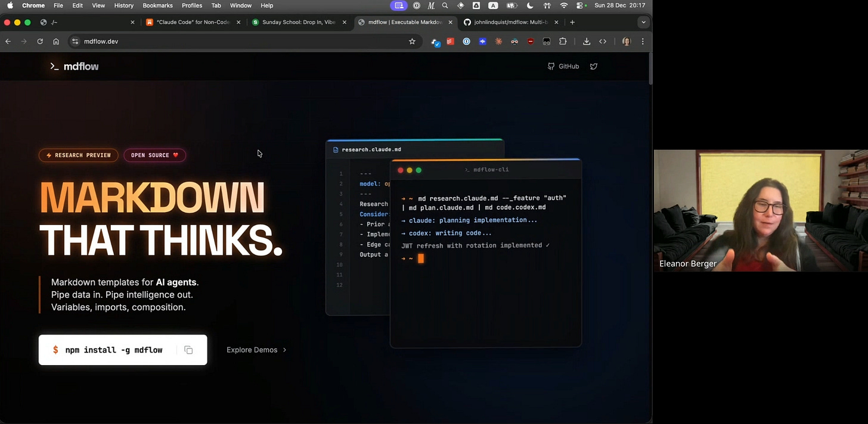Bookmark this page with the star icon
Image resolution: width=868 pixels, height=424 pixels.
coord(412,42)
